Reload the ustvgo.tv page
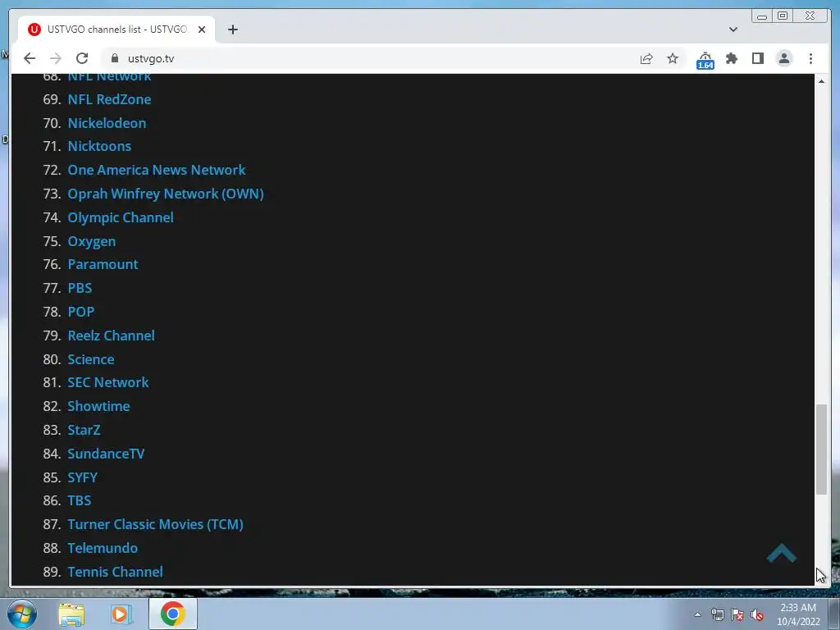This screenshot has width=840, height=630. click(x=82, y=58)
